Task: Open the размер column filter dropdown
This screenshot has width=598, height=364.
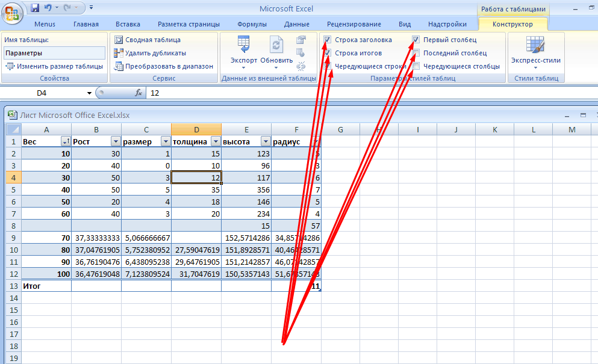Action: (166, 141)
